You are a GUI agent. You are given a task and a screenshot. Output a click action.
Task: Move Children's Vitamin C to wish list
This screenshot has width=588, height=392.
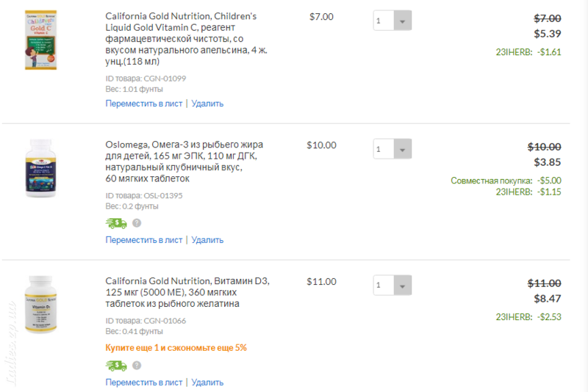point(143,104)
